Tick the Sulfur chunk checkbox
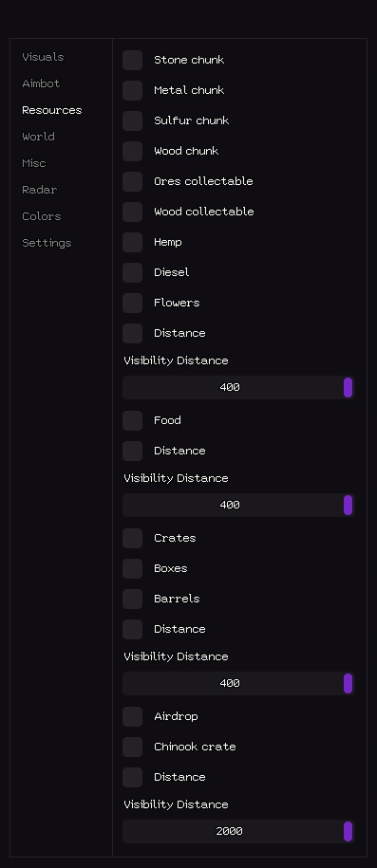Screen dimensions: 377x868 (x=133, y=120)
